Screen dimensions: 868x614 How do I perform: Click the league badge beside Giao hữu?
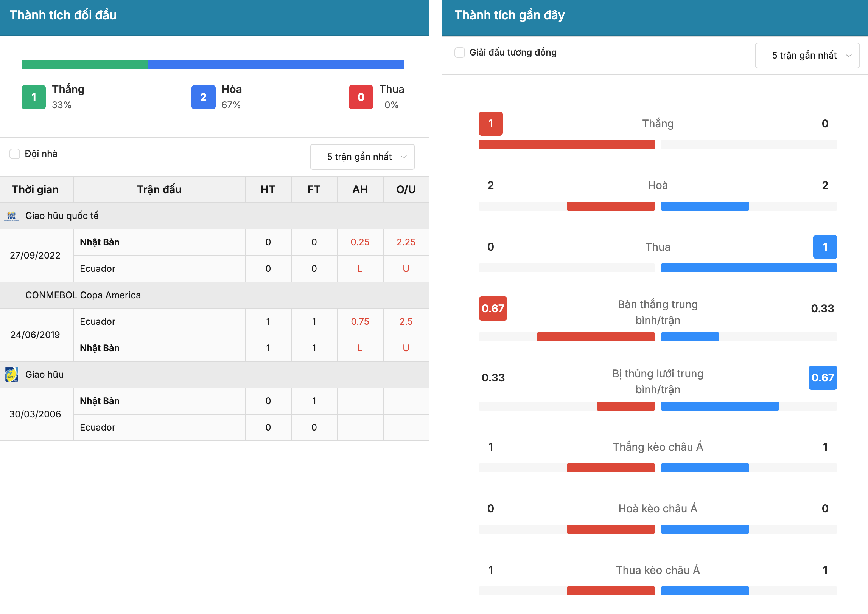coord(12,375)
